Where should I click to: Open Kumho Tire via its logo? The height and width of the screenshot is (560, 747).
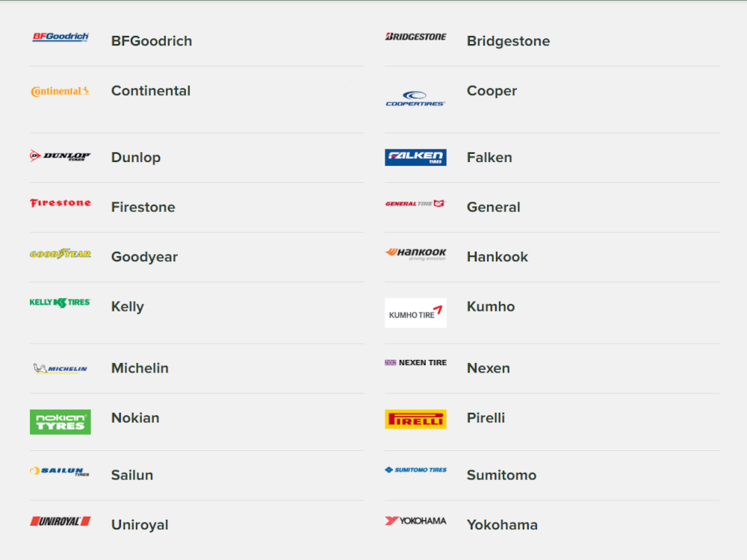415,312
